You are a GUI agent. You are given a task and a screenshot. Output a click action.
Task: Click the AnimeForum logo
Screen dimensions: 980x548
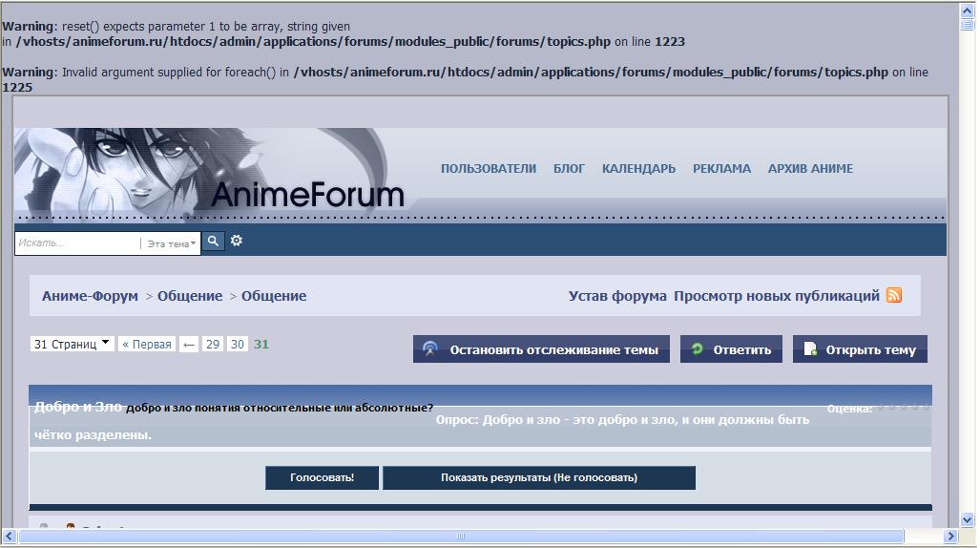[307, 195]
